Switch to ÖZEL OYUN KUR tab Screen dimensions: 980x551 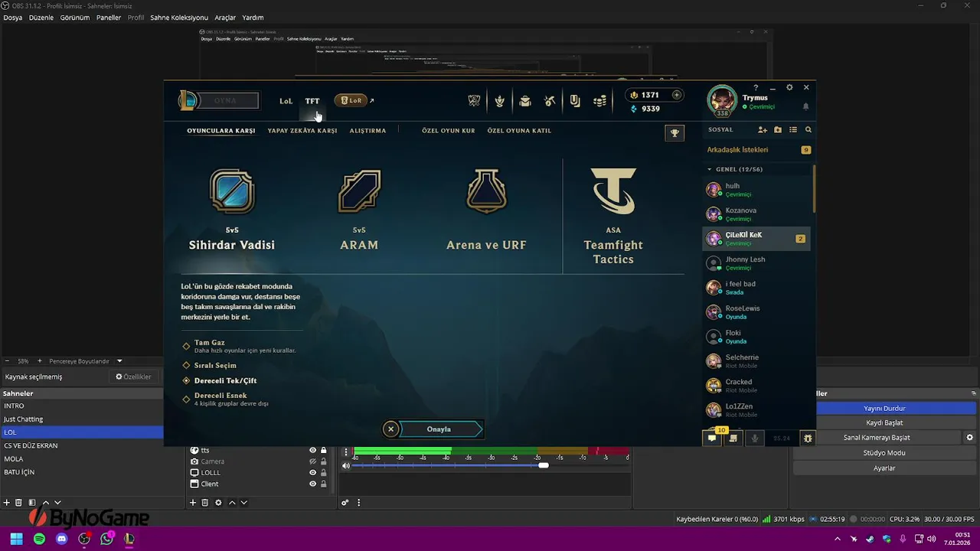(x=449, y=131)
